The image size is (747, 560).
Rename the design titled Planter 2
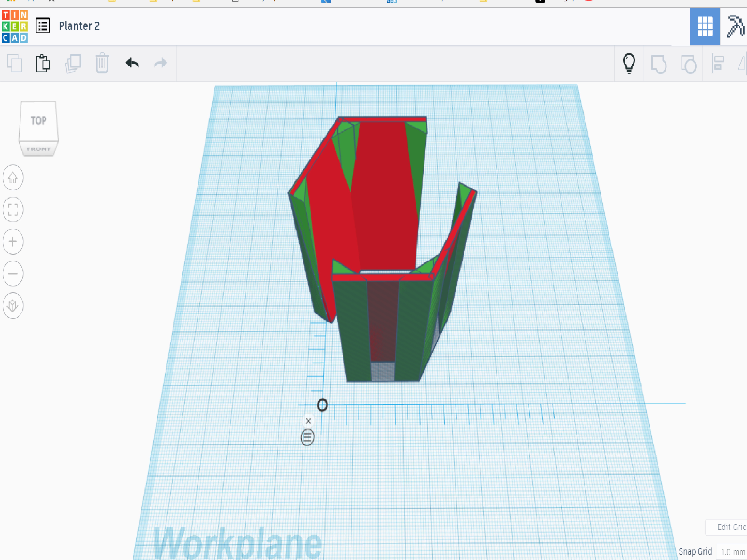coord(79,26)
